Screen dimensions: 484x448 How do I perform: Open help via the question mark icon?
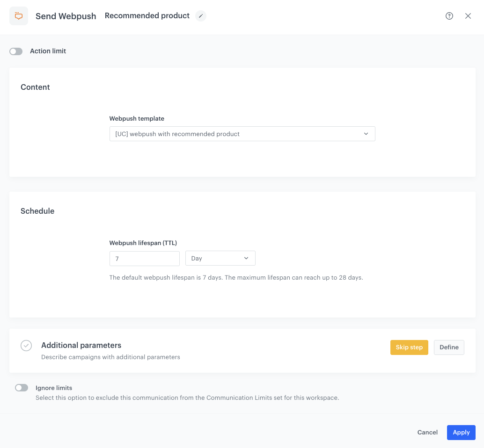(449, 16)
